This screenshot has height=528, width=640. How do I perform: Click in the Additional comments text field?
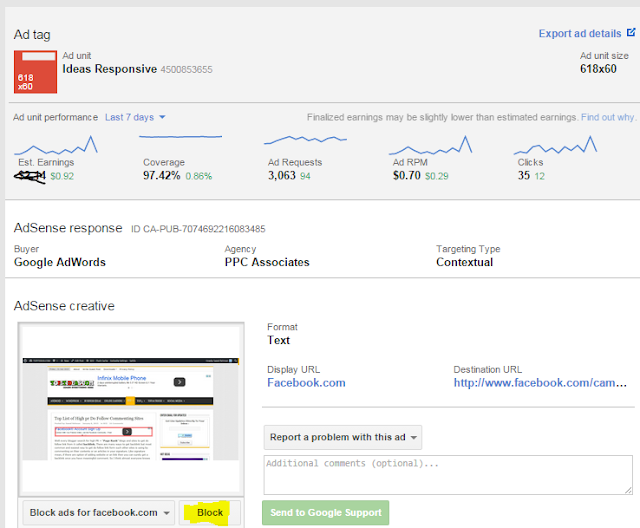(x=448, y=475)
